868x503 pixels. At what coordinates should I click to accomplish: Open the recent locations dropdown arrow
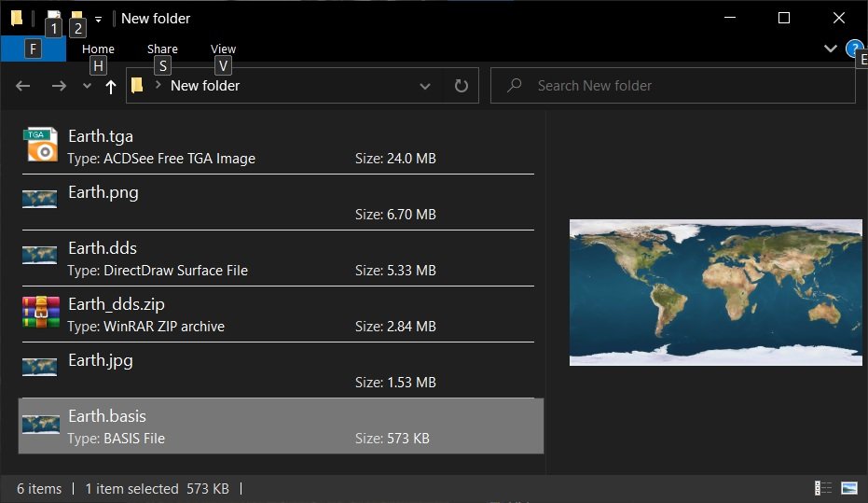(x=87, y=86)
